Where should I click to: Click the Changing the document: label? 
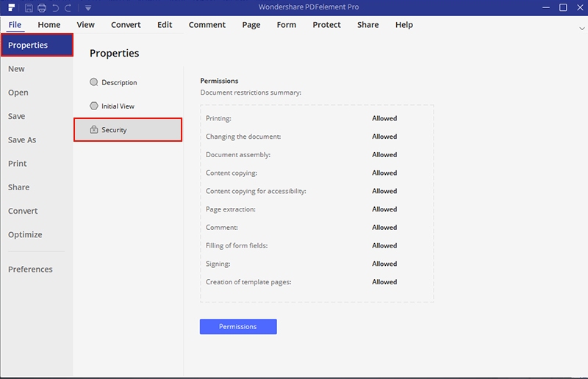[243, 137]
